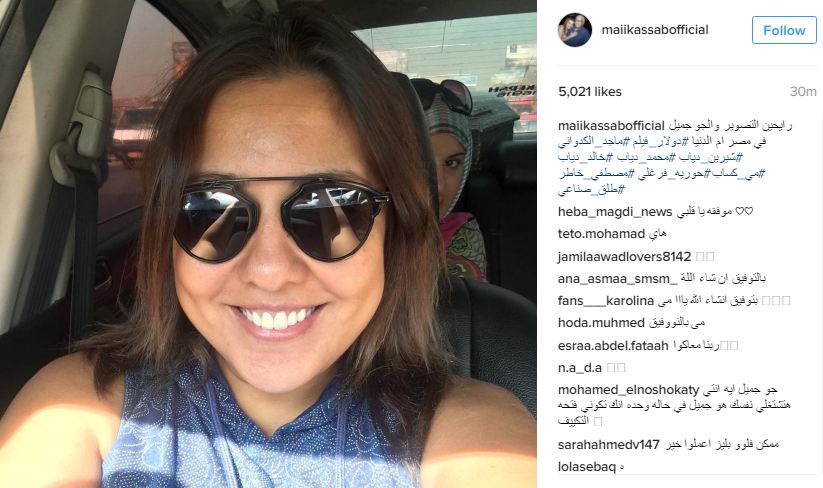Viewport: 823px width, 488px height.
Task: Follow the maiikassabofficial account
Action: (784, 30)
